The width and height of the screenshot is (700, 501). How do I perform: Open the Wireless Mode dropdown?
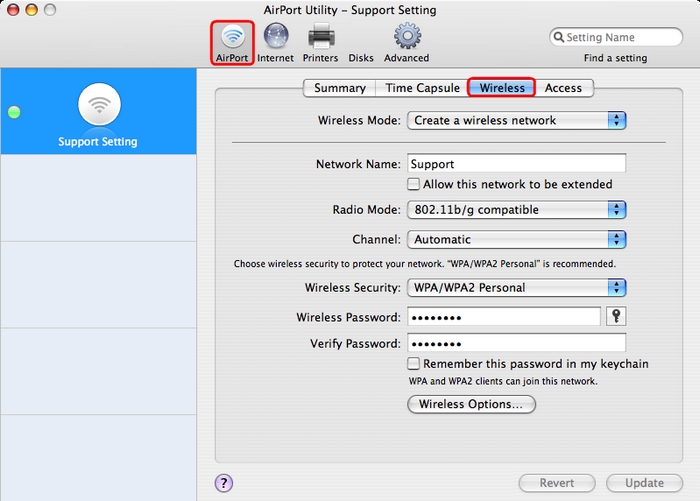(517, 120)
